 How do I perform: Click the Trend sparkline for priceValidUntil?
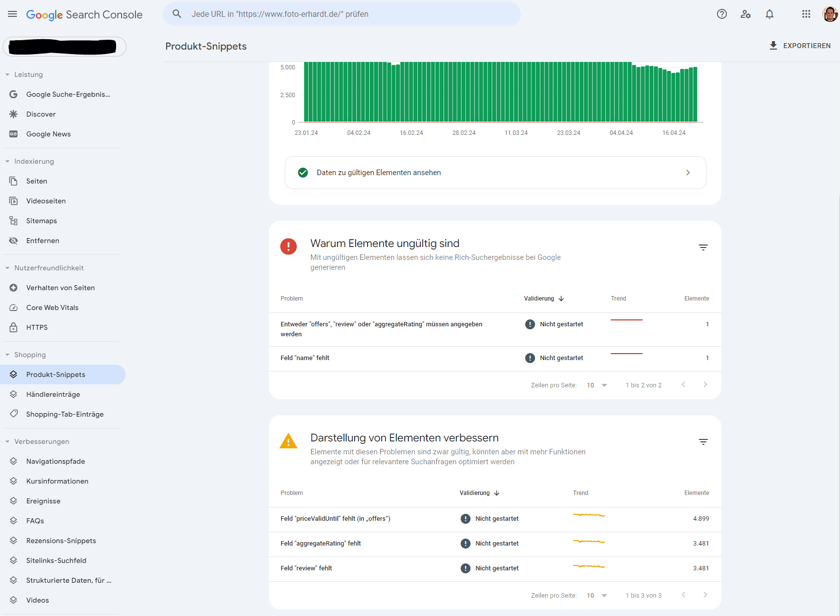tap(589, 515)
